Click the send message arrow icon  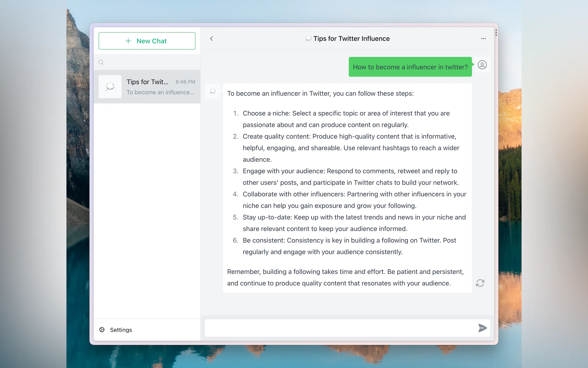(482, 328)
